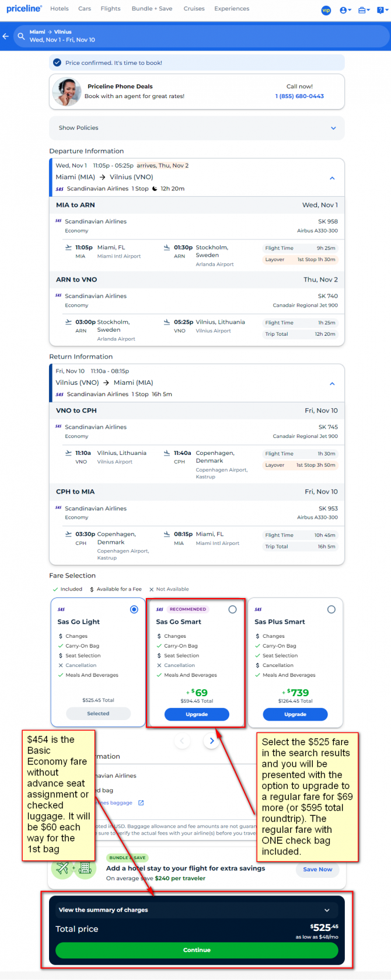
Task: Open the search magnifier icon
Action: pos(21,36)
